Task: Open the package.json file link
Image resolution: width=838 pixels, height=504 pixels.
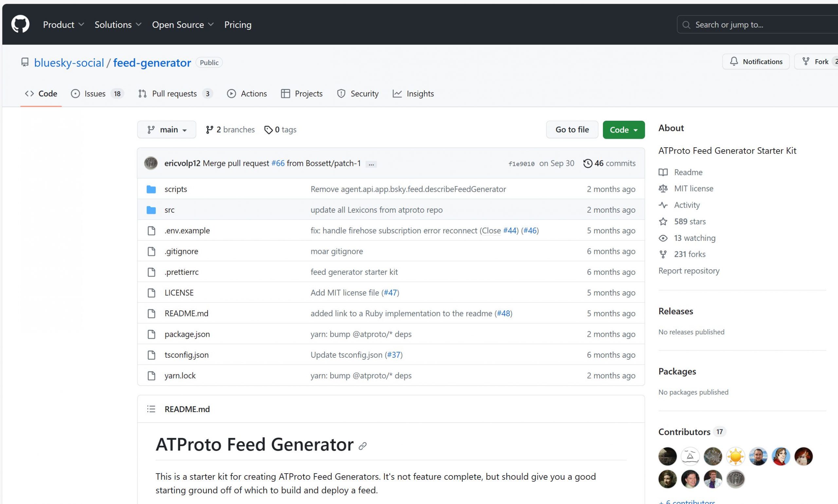Action: coord(187,334)
